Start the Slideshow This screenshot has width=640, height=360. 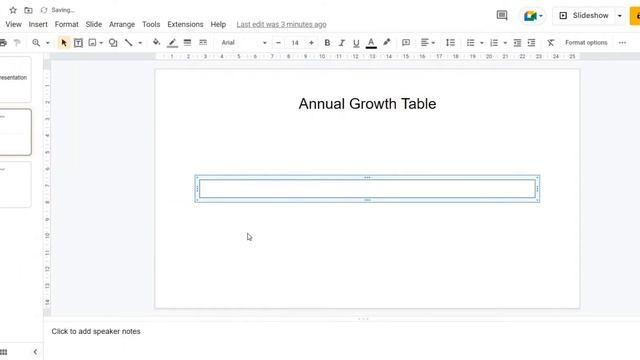point(584,16)
